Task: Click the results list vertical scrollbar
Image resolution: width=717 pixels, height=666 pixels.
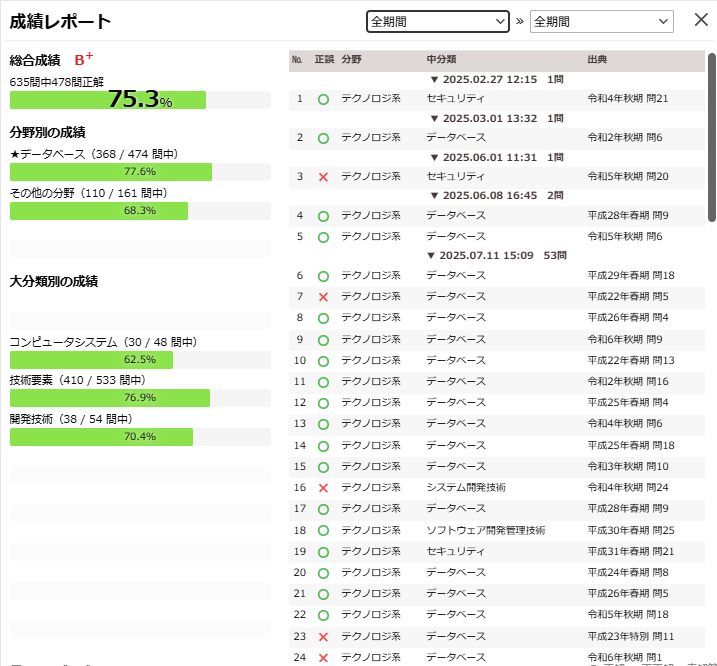Action: pos(711,140)
